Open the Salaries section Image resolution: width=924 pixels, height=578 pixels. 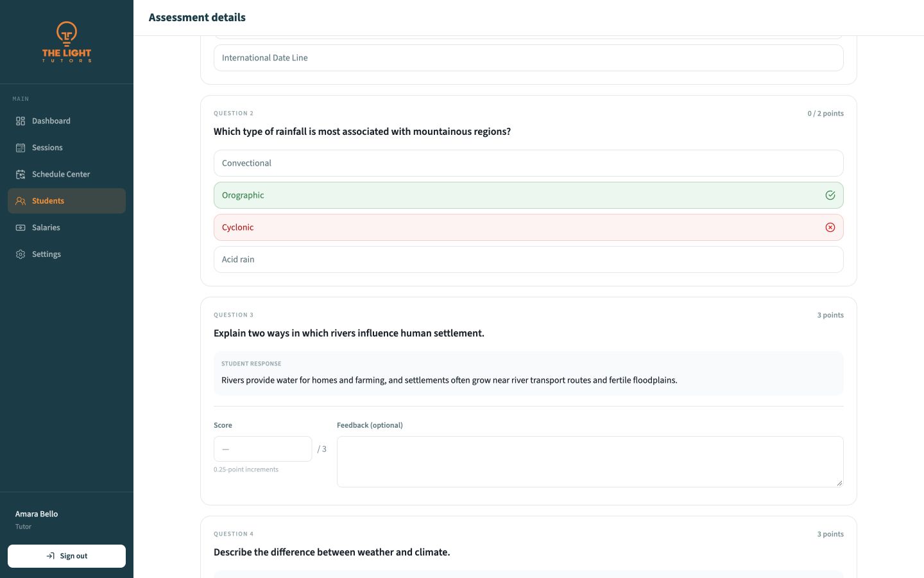(67, 227)
